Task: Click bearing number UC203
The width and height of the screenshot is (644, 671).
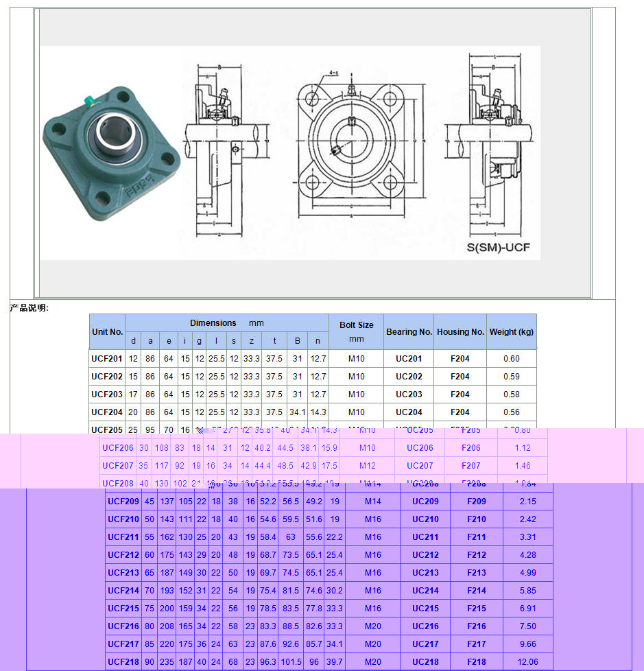Action: tap(409, 394)
